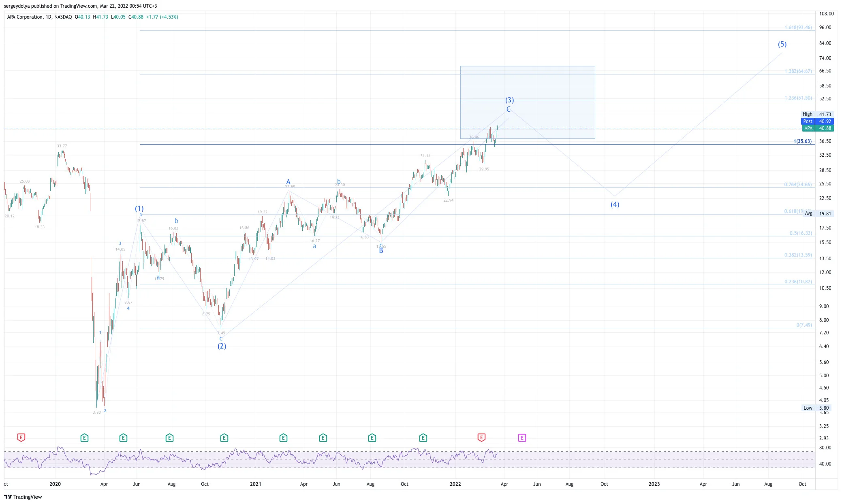Select the 9.67 swing low price label

[128, 302]
